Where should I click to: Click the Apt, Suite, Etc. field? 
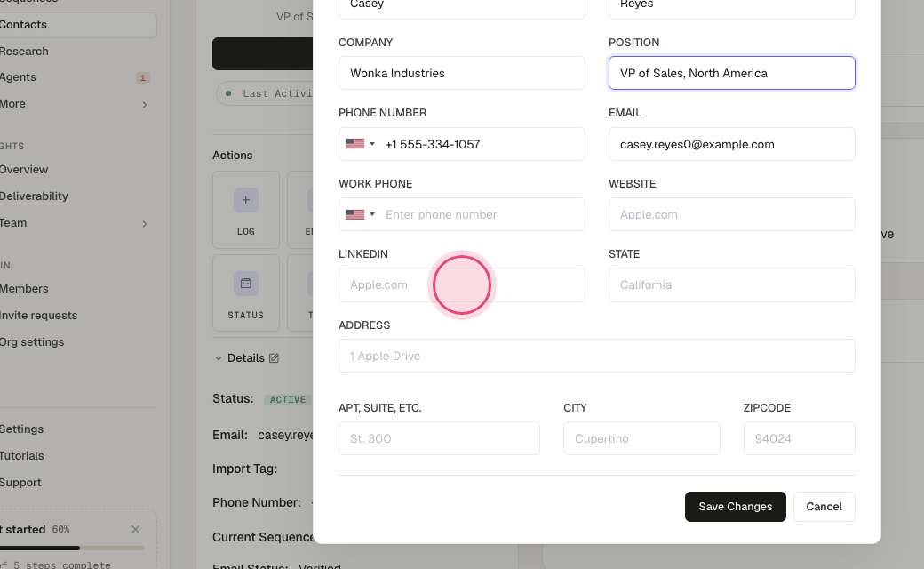coord(439,438)
